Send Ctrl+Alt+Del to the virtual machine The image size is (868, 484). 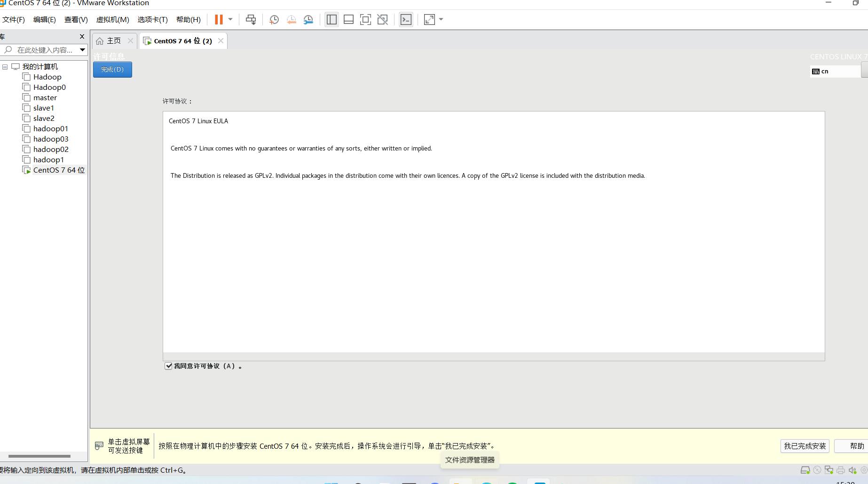pos(251,19)
